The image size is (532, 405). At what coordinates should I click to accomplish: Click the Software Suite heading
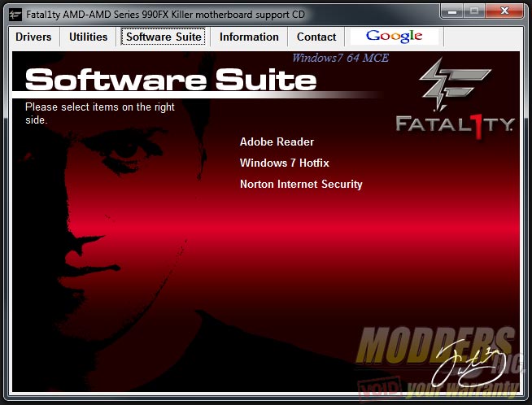(171, 80)
